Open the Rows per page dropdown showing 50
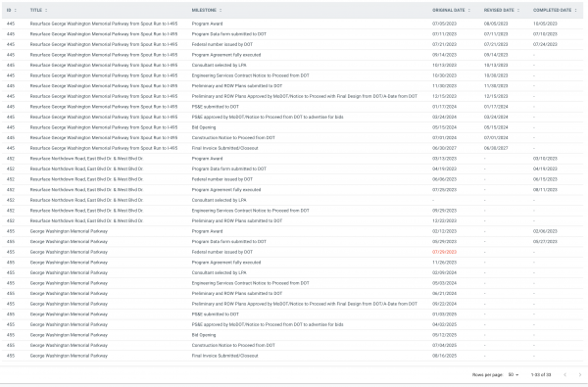 point(514,374)
